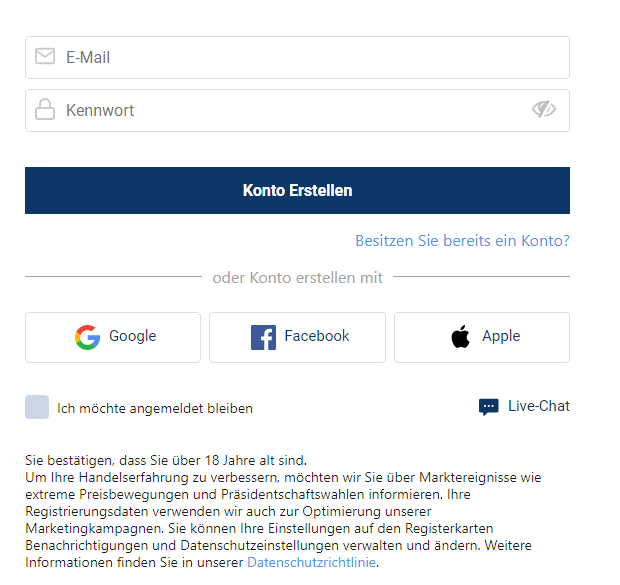Click the padlock icon beside Kennwort
This screenshot has width=620, height=585.
click(x=45, y=110)
